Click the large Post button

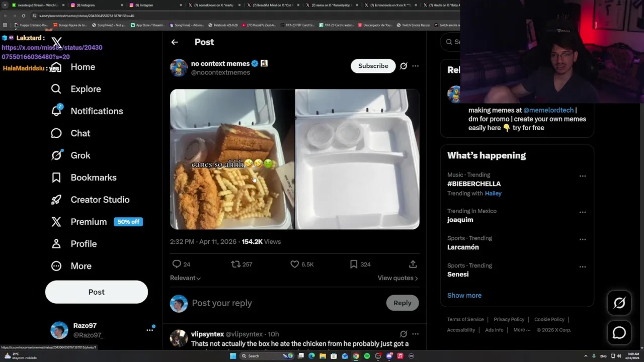point(97,292)
